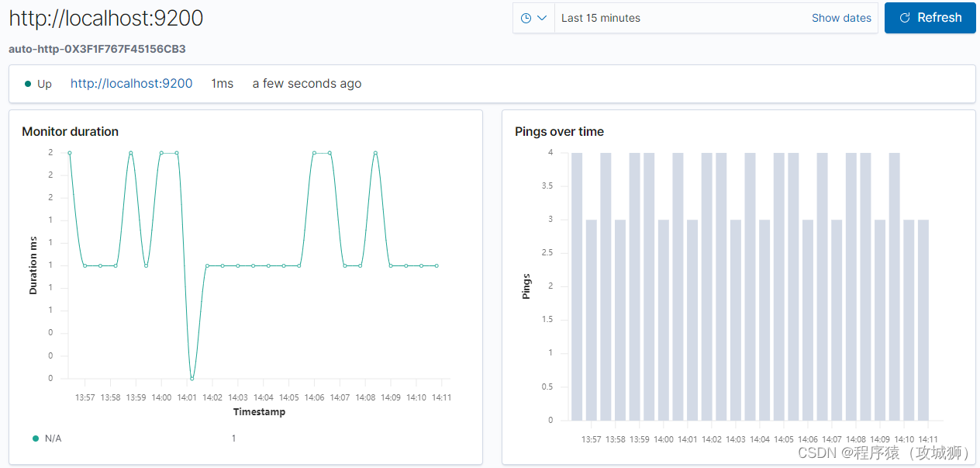Click the Monitor duration chart title
Screen dimensions: 980x468
pos(71,131)
